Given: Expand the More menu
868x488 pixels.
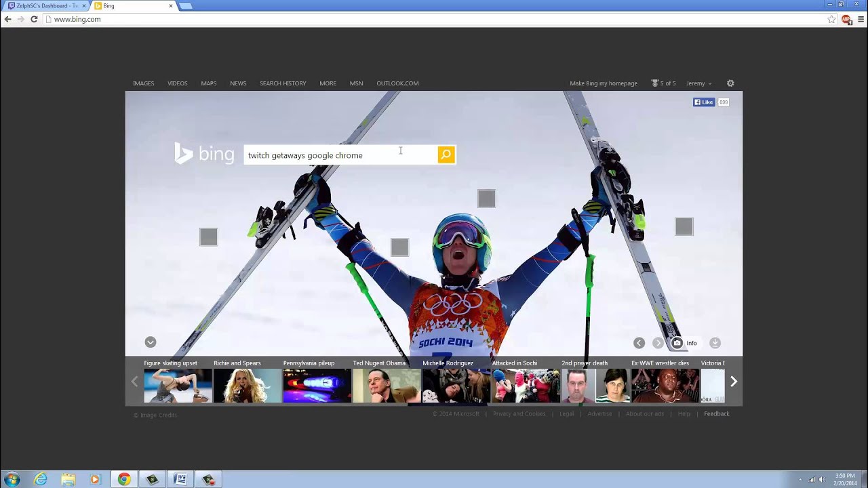Looking at the screenshot, I should click(328, 83).
